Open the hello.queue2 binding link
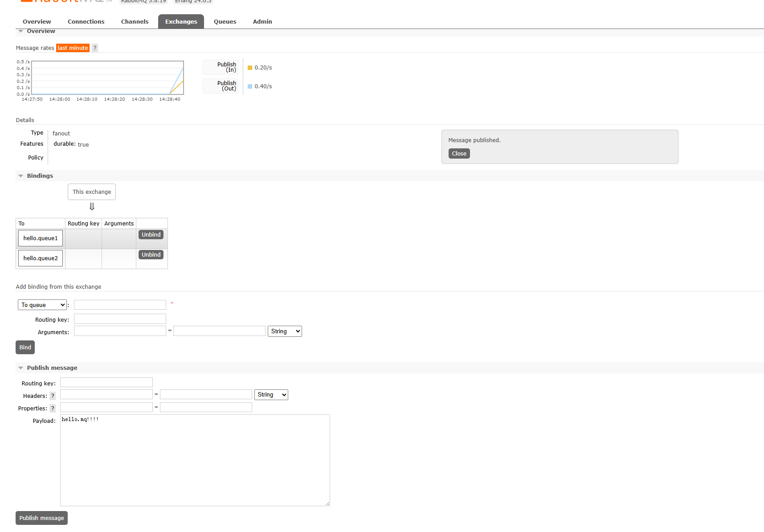This screenshot has width=764, height=532. (x=41, y=258)
